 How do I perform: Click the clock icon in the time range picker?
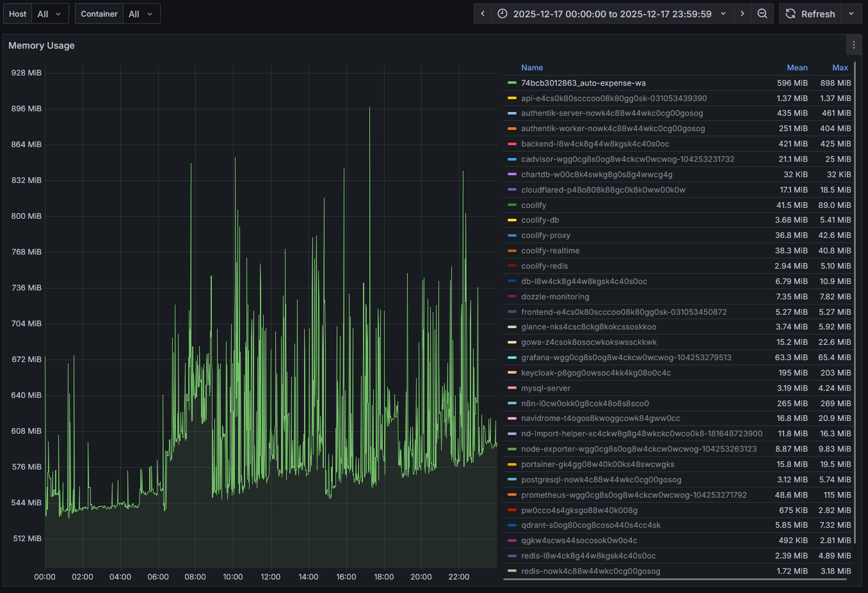click(501, 13)
